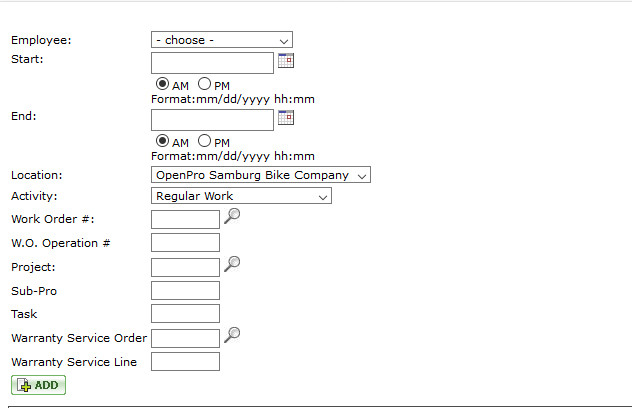Click the Warranty Service Line field

click(x=185, y=362)
